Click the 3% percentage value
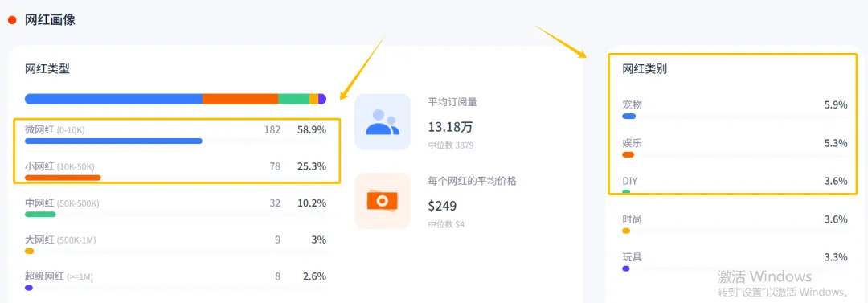 (x=318, y=240)
